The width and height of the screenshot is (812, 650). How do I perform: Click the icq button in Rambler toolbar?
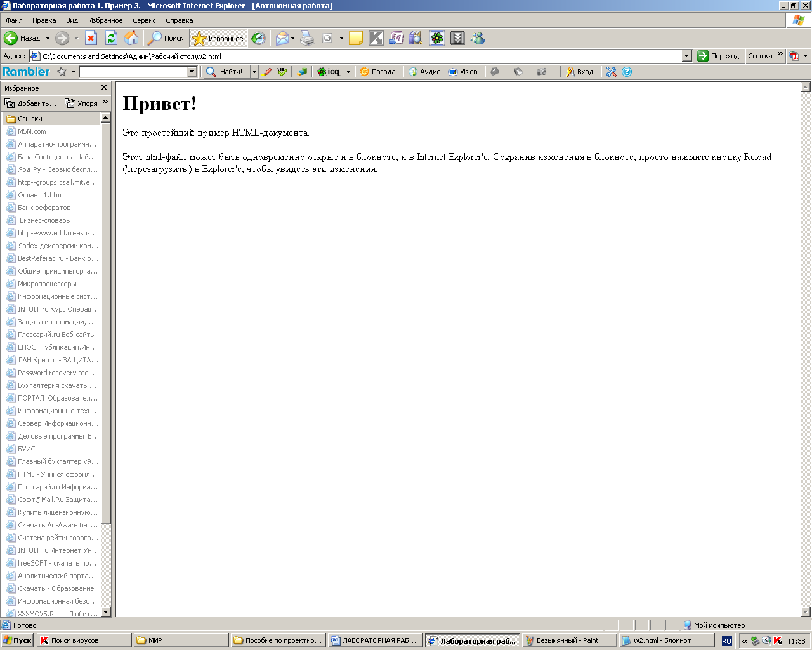pyautogui.click(x=329, y=72)
